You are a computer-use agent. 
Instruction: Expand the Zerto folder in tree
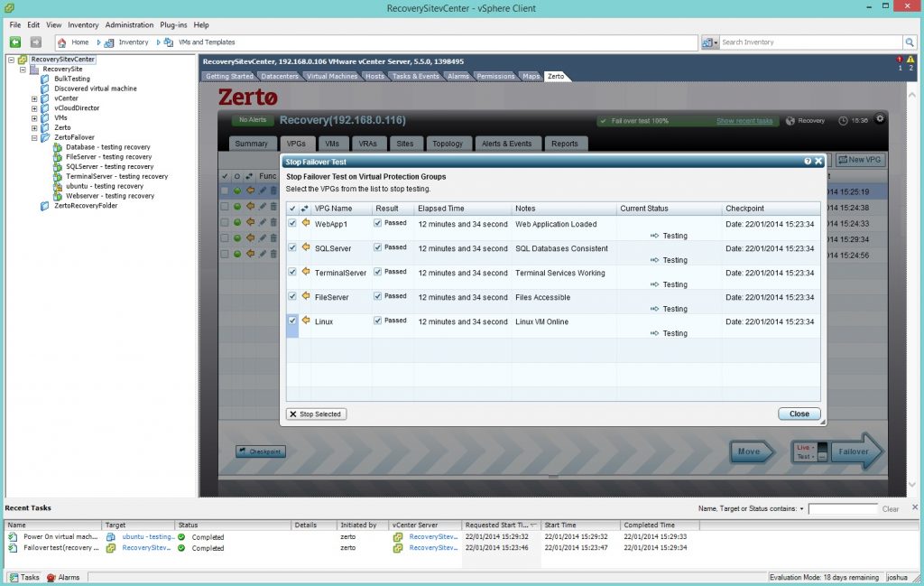pos(34,128)
